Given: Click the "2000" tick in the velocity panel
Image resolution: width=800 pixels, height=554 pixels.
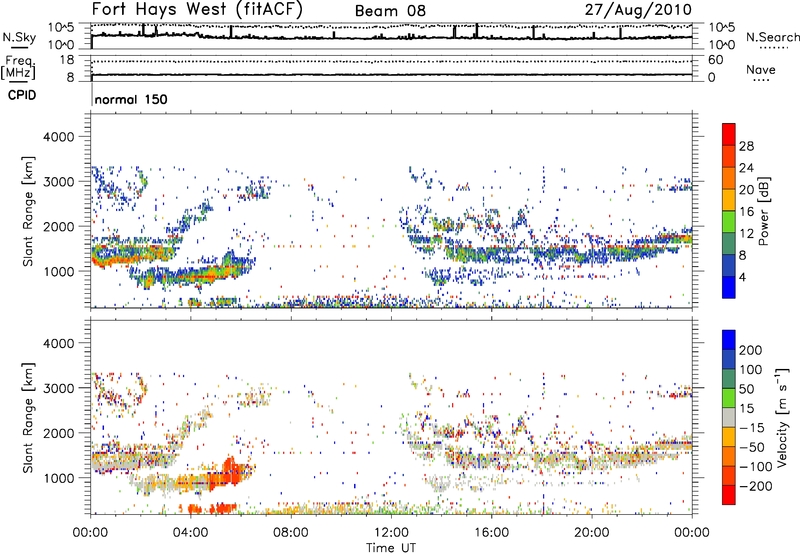Looking at the screenshot, I should [59, 433].
